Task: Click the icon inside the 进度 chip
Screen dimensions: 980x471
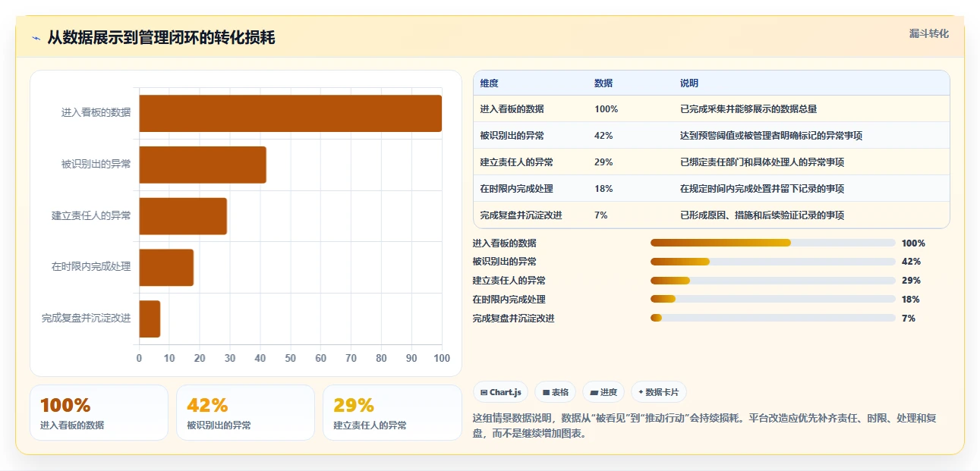Action: tap(594, 392)
